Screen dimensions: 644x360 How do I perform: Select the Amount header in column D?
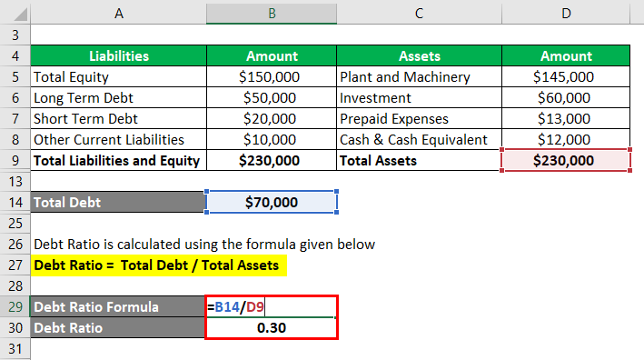click(x=566, y=55)
